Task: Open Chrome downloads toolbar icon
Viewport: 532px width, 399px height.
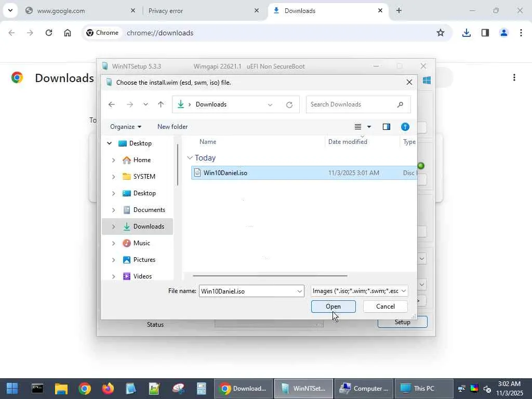Action: pyautogui.click(x=467, y=33)
